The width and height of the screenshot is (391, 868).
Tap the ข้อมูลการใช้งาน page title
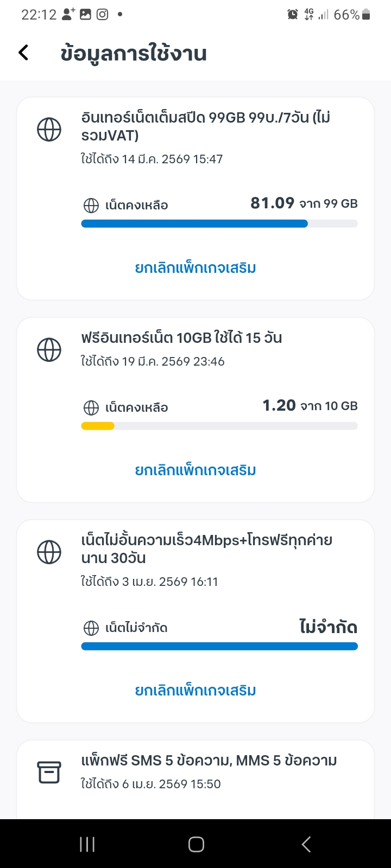click(134, 54)
